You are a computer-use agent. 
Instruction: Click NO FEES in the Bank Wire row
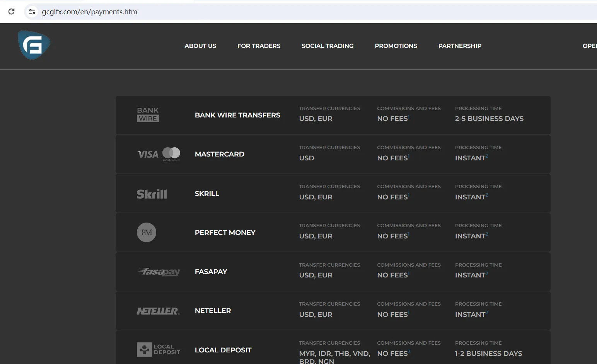point(392,119)
